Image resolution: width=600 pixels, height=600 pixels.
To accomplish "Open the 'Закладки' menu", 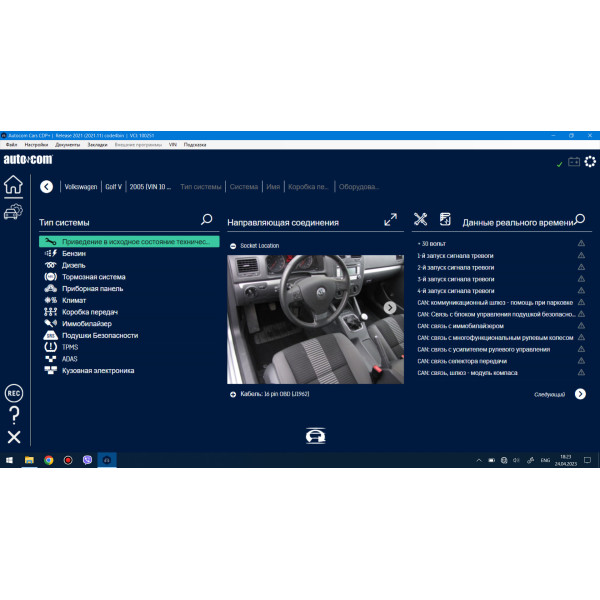I will tap(98, 145).
